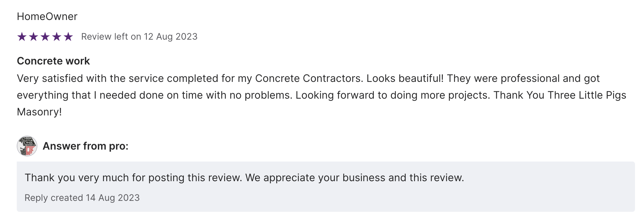Click "We appreciate your business" in reply
The height and width of the screenshot is (216, 644).
point(315,178)
